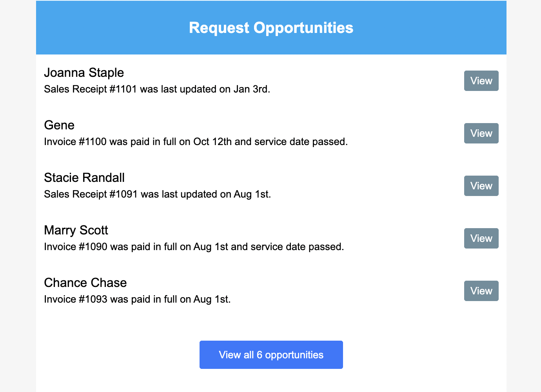Click the Request Opportunities header title
The image size is (541, 392).
[271, 28]
